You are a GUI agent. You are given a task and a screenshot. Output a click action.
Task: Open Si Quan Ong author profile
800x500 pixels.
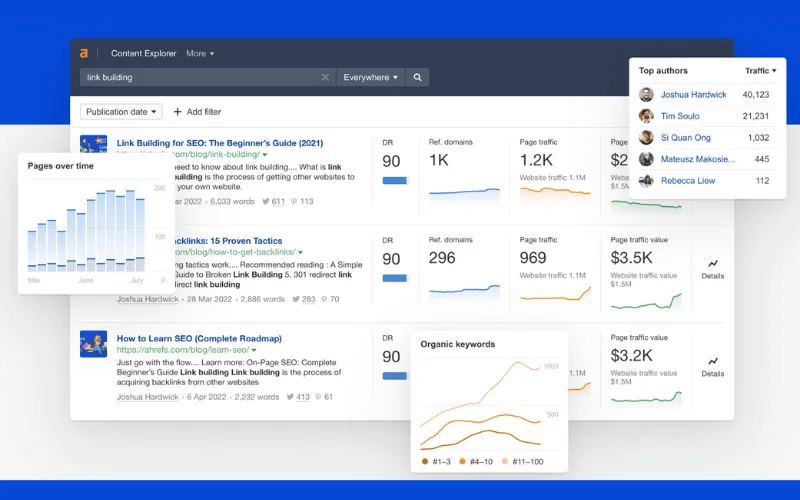[686, 137]
